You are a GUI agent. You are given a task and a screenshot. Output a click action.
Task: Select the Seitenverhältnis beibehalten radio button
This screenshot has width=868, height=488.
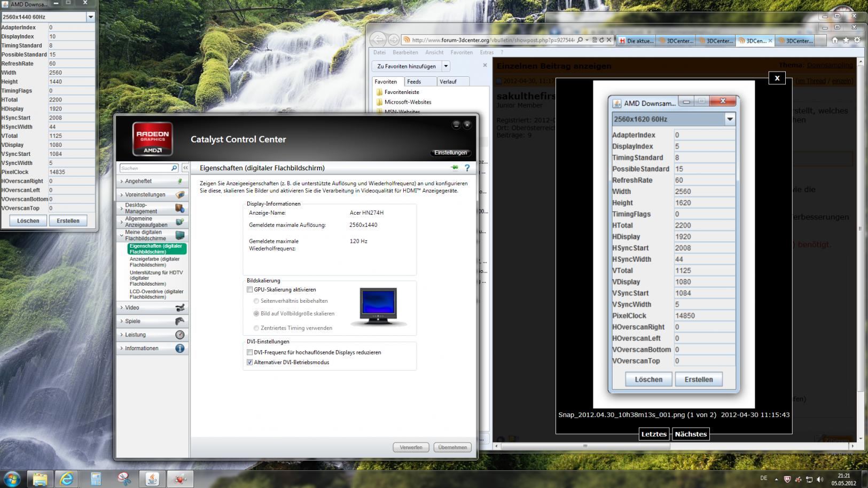click(x=256, y=301)
